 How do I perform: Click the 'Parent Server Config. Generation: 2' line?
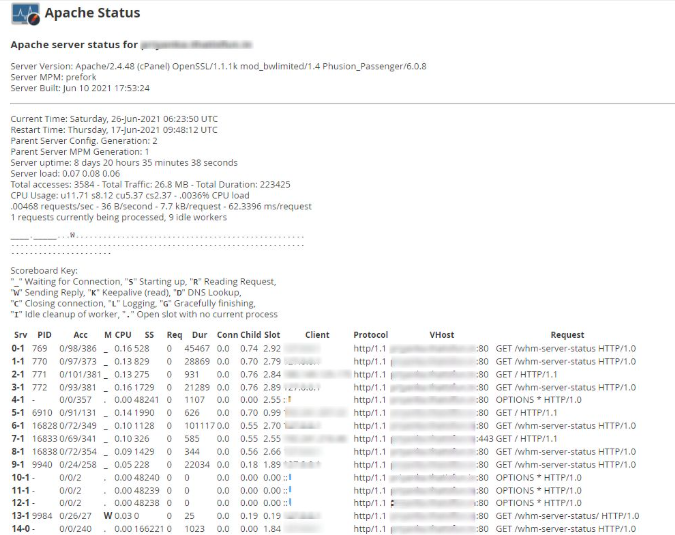(x=84, y=141)
